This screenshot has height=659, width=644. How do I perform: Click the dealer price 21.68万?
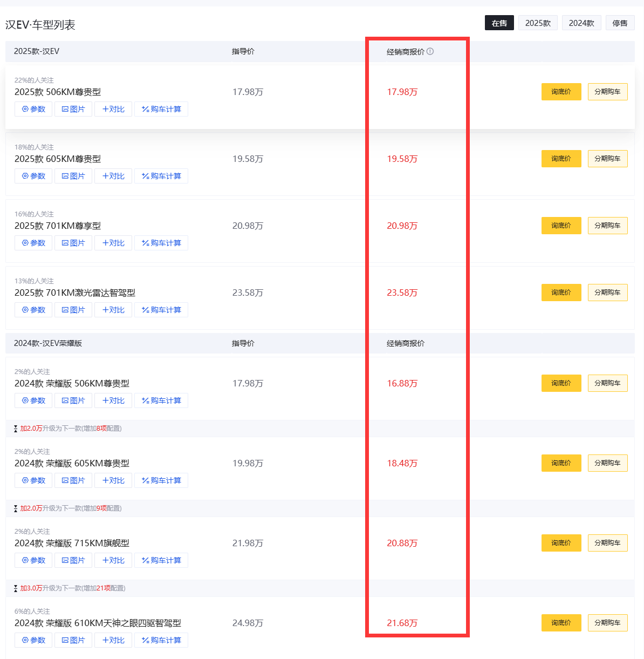[x=402, y=623]
